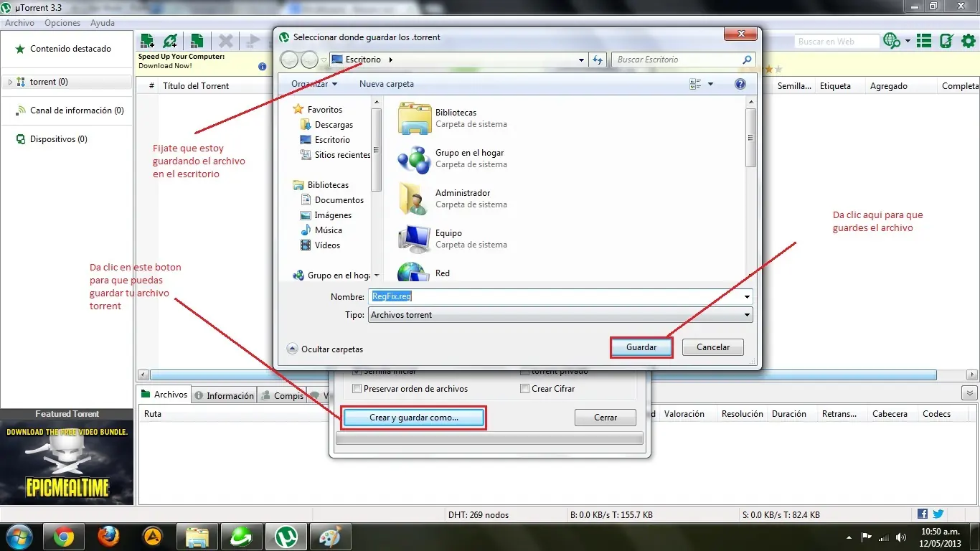This screenshot has width=980, height=551.
Task: Click the horizontal scrollbar under torrent list
Action: pyautogui.click(x=543, y=375)
